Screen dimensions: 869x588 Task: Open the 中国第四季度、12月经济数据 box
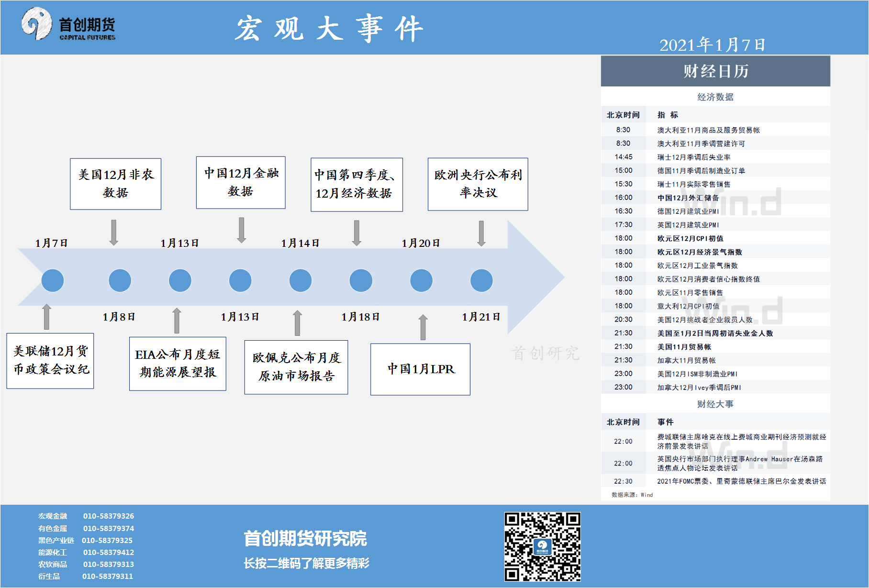357,184
